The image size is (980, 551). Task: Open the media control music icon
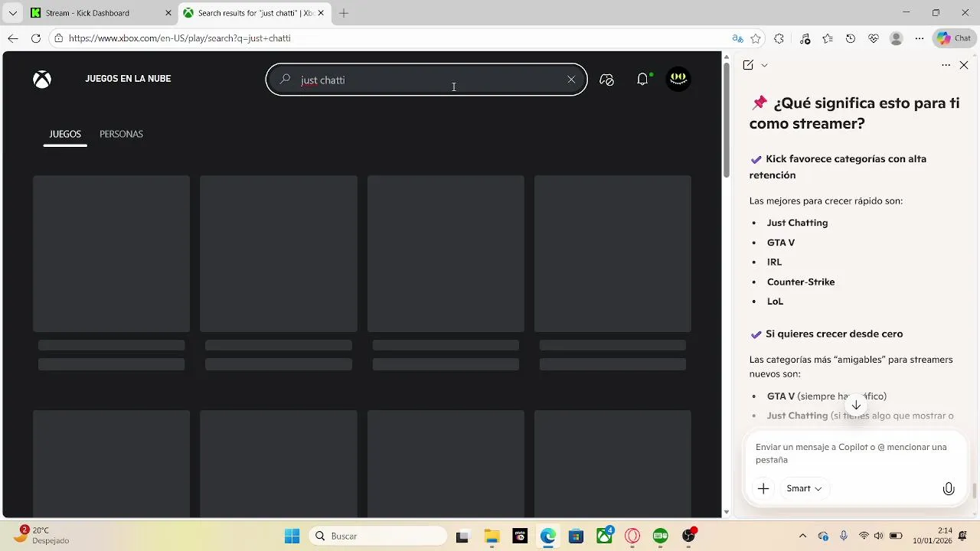[x=805, y=38]
